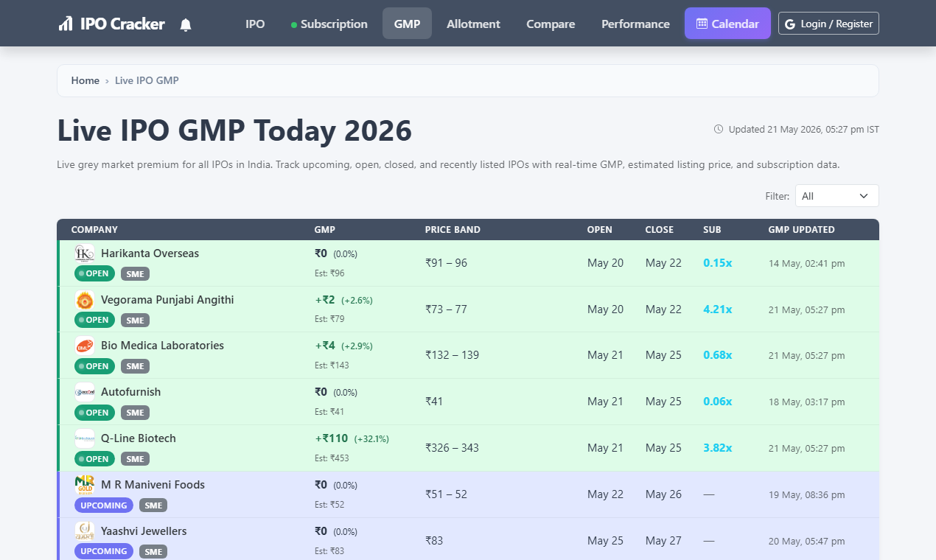The width and height of the screenshot is (936, 560).
Task: Click the 0.68x subscription value
Action: [x=718, y=355]
